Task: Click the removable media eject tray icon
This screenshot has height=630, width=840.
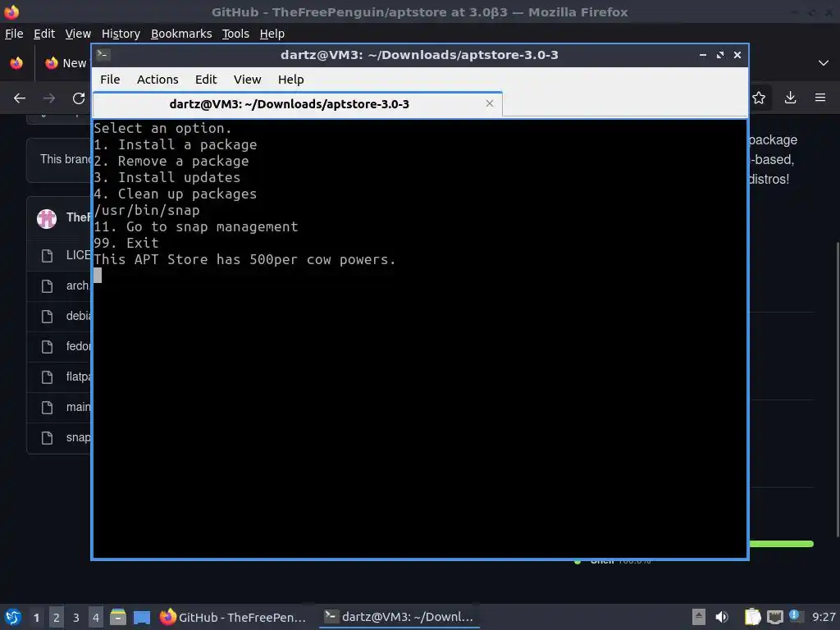Action: tap(698, 617)
